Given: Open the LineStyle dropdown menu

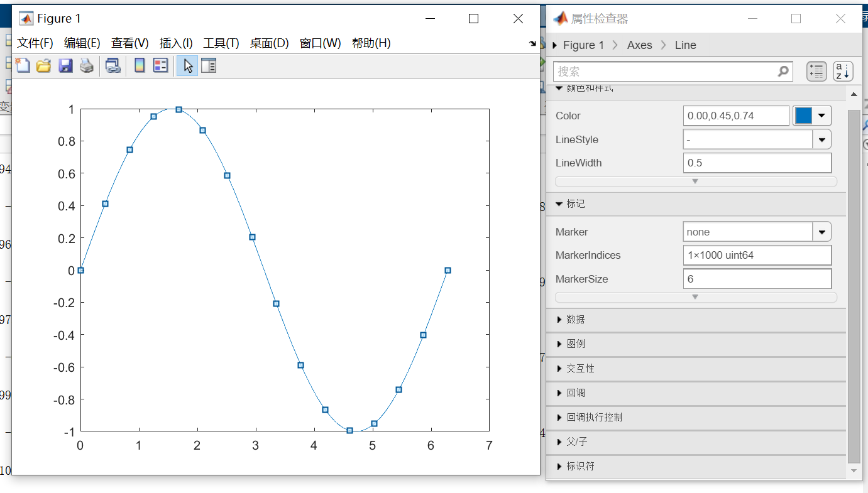Looking at the screenshot, I should tap(821, 139).
